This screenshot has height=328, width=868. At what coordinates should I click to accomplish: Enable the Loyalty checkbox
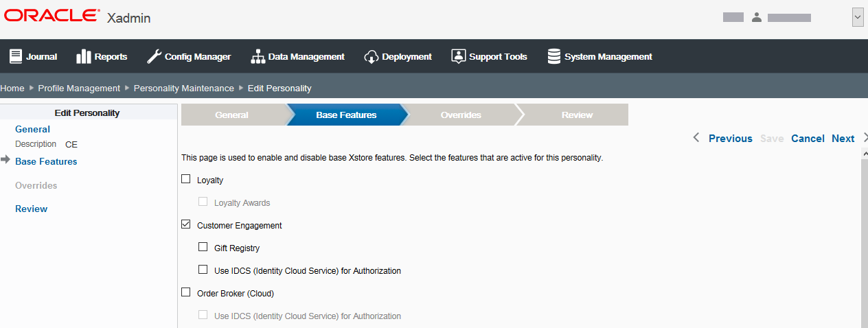pos(185,179)
